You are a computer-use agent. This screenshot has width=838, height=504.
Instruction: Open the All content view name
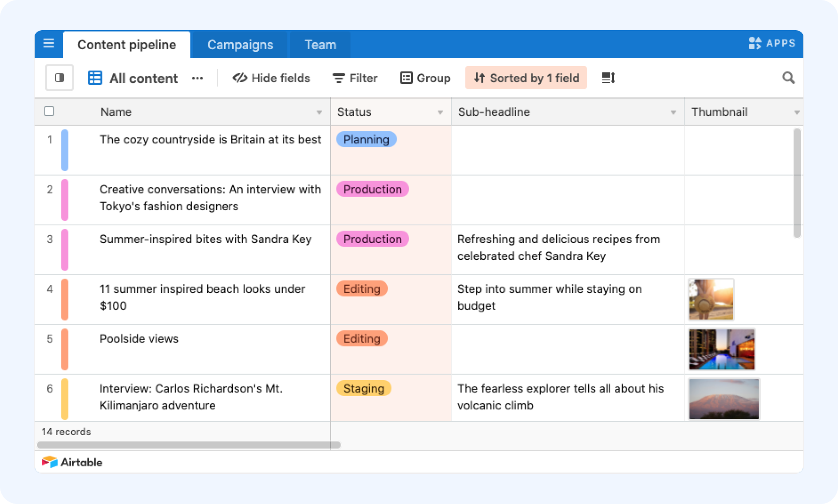click(x=143, y=79)
